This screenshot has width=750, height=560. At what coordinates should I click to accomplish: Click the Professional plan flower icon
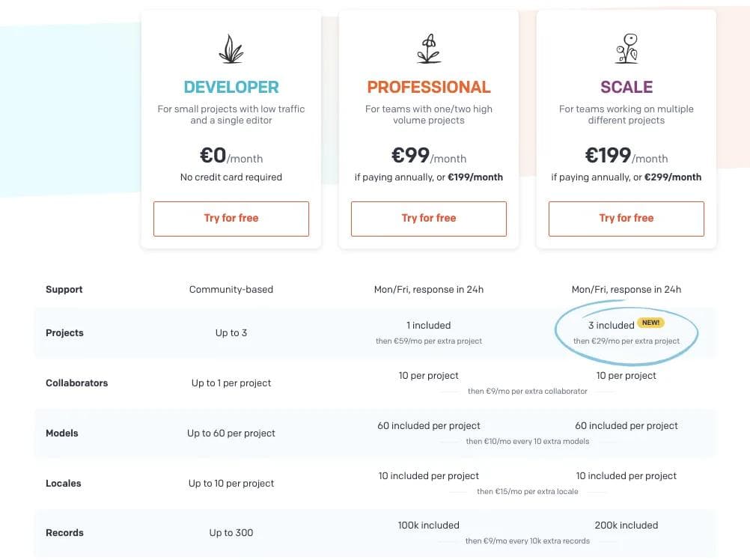click(428, 47)
